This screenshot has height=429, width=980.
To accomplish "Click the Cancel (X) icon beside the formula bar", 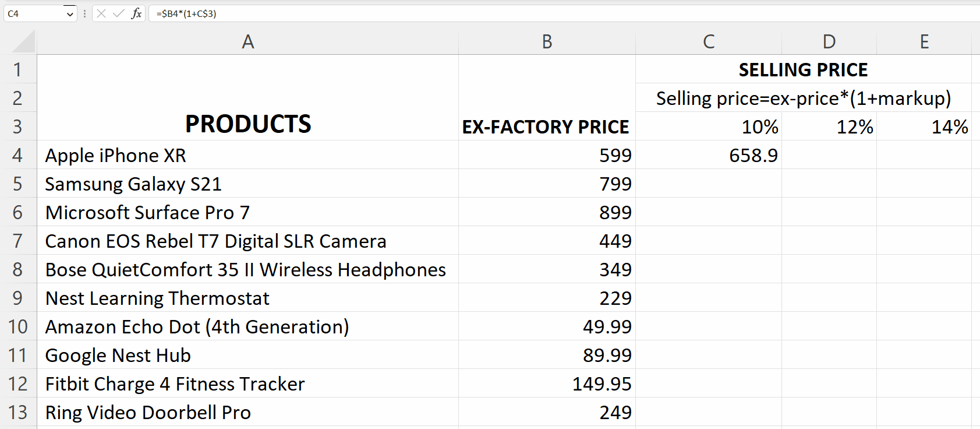I will pos(102,13).
